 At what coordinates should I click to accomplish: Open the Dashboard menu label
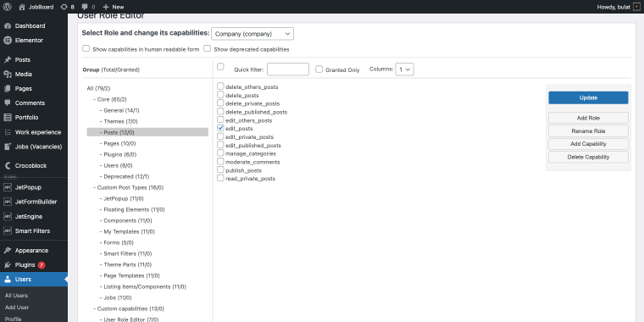(x=30, y=26)
